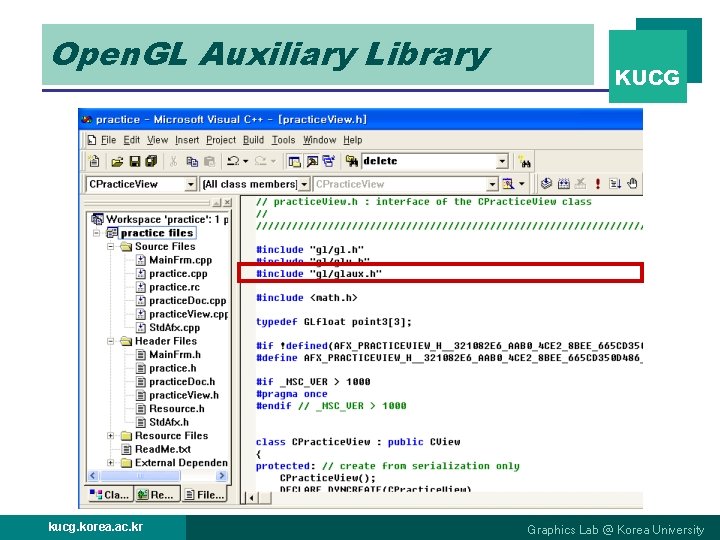Open the View menu
The height and width of the screenshot is (540, 720).
[158, 140]
